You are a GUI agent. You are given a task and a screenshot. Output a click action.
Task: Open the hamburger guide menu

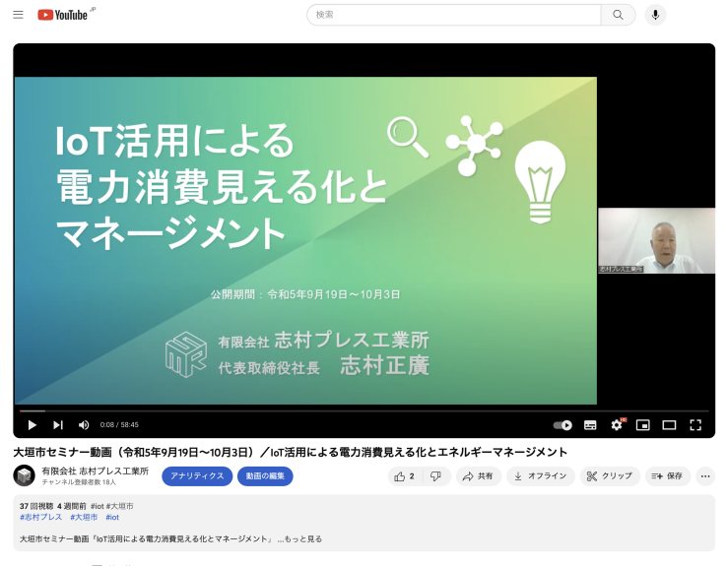tap(18, 15)
